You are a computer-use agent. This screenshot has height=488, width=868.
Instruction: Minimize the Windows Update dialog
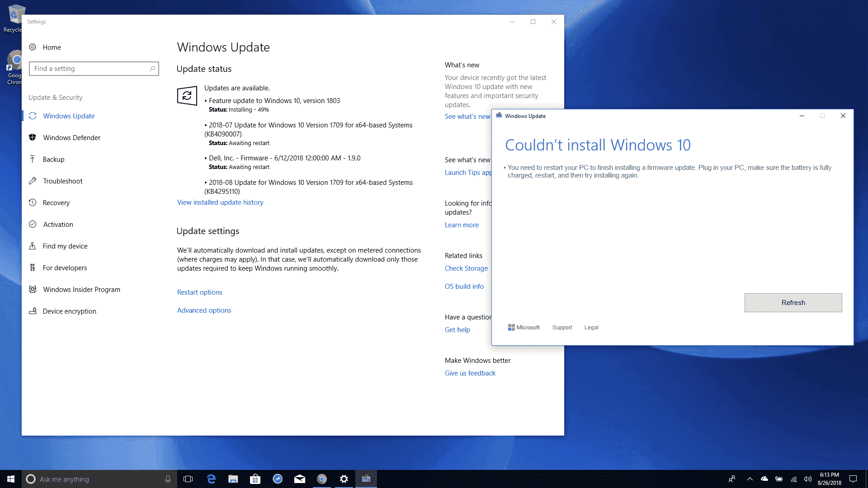[x=802, y=116]
